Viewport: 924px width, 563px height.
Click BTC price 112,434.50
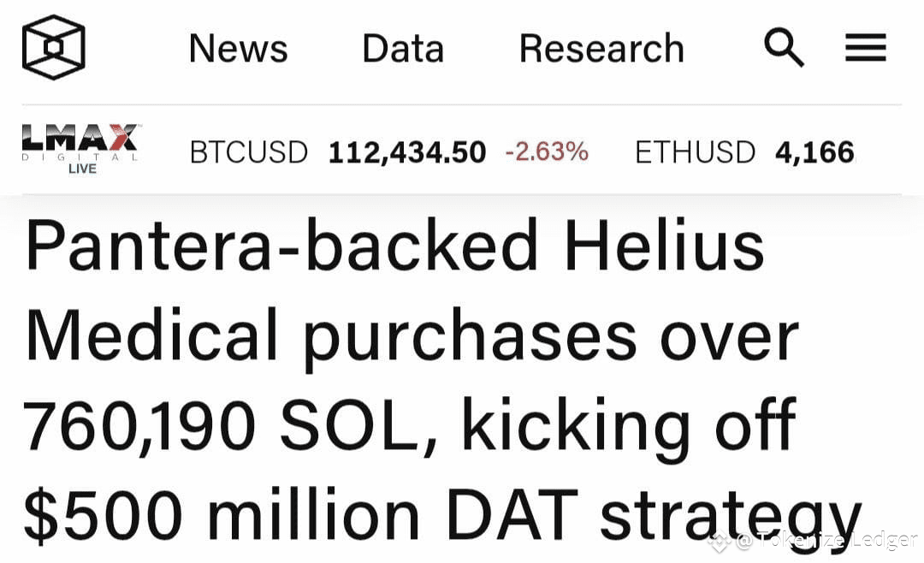pyautogui.click(x=407, y=152)
